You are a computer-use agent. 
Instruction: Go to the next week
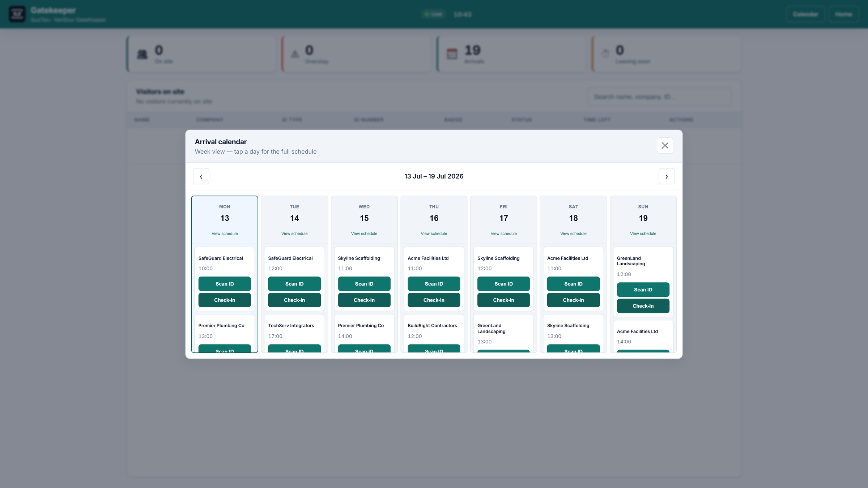click(x=667, y=176)
